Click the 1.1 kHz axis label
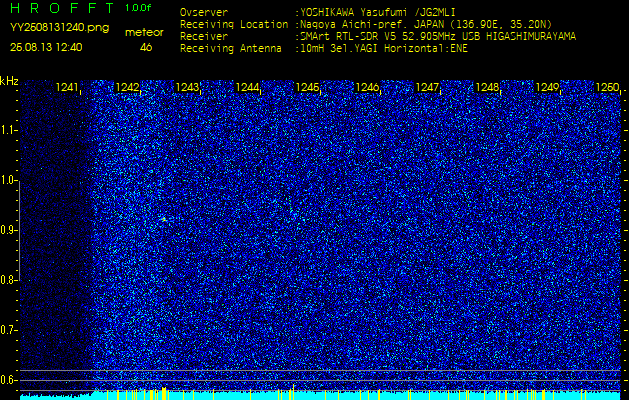The width and height of the screenshot is (629, 400). point(8,130)
